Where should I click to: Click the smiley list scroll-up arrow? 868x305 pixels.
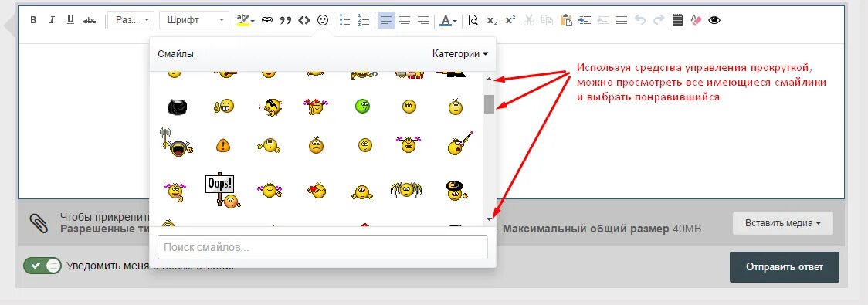[489, 80]
